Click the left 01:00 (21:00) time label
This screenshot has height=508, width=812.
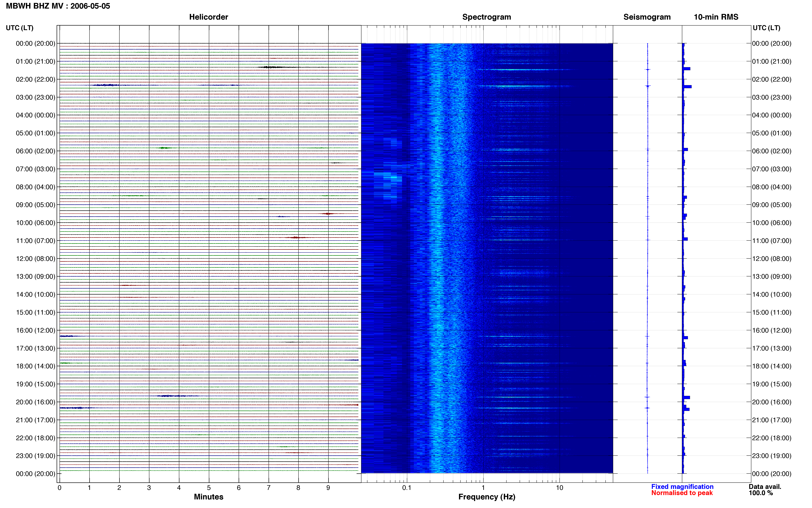pos(36,61)
